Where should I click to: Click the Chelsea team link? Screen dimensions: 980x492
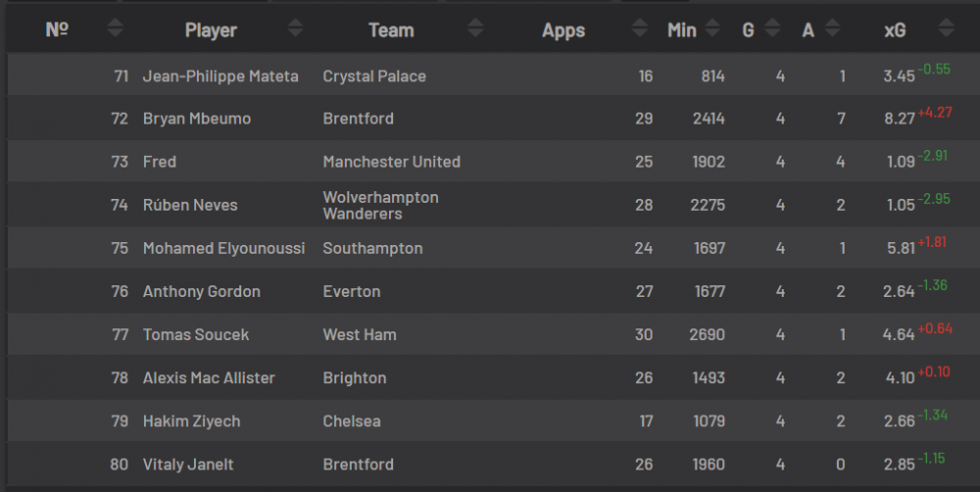[x=350, y=420]
